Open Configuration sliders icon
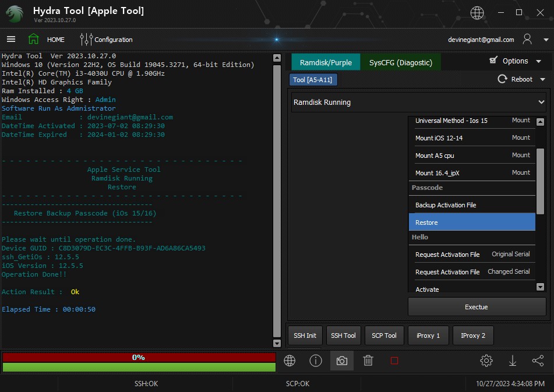The height and width of the screenshot is (392, 554). 86,39
